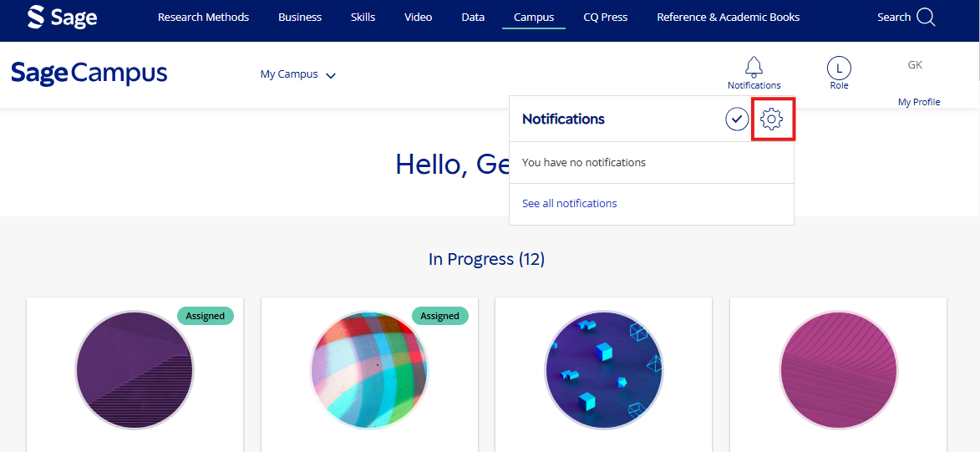Image resolution: width=980 pixels, height=452 pixels.
Task: Open notification settings gear icon
Action: [772, 119]
